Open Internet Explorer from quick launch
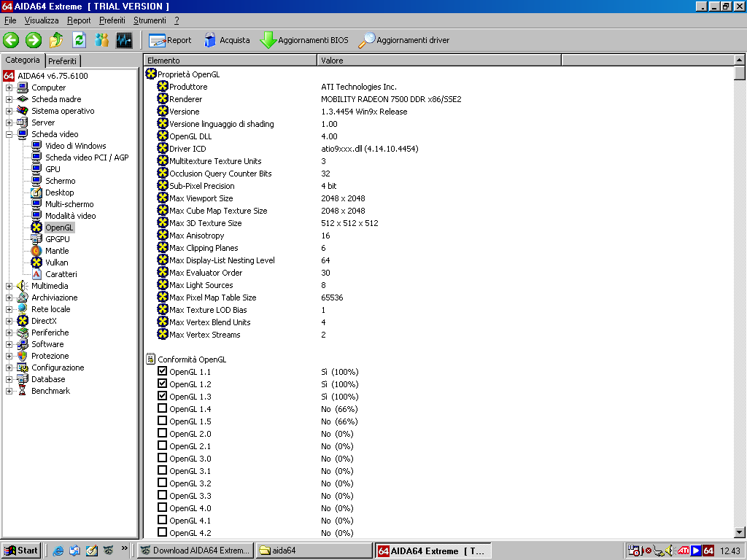 click(x=58, y=551)
